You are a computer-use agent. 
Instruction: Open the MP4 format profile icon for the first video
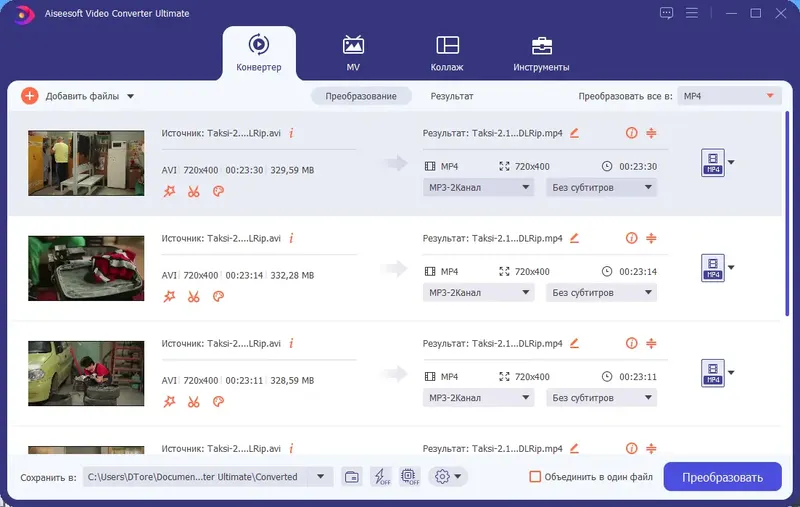pos(713,163)
